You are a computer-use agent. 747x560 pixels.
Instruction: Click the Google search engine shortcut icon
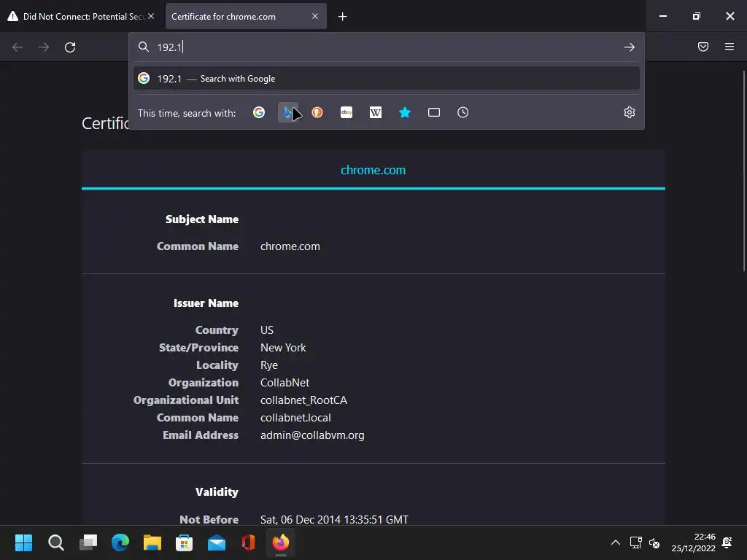click(259, 112)
